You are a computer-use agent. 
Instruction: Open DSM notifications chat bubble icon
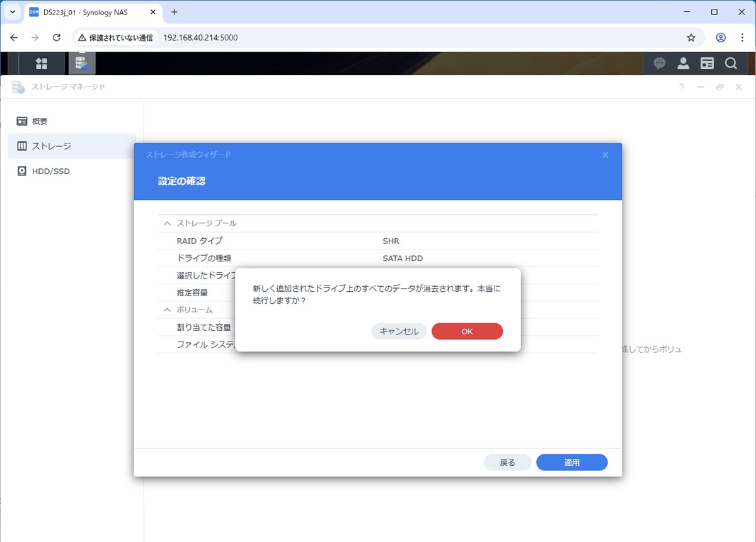point(660,63)
